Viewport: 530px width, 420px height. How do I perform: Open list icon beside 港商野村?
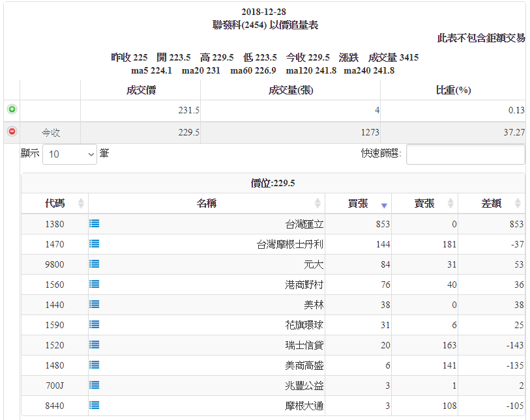[95, 284]
